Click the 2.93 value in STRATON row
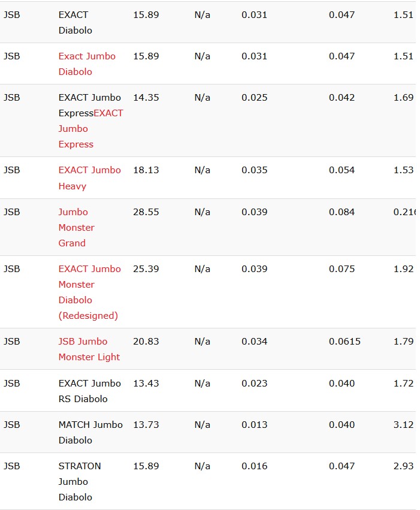This screenshot has height=510, width=420. pyautogui.click(x=403, y=466)
